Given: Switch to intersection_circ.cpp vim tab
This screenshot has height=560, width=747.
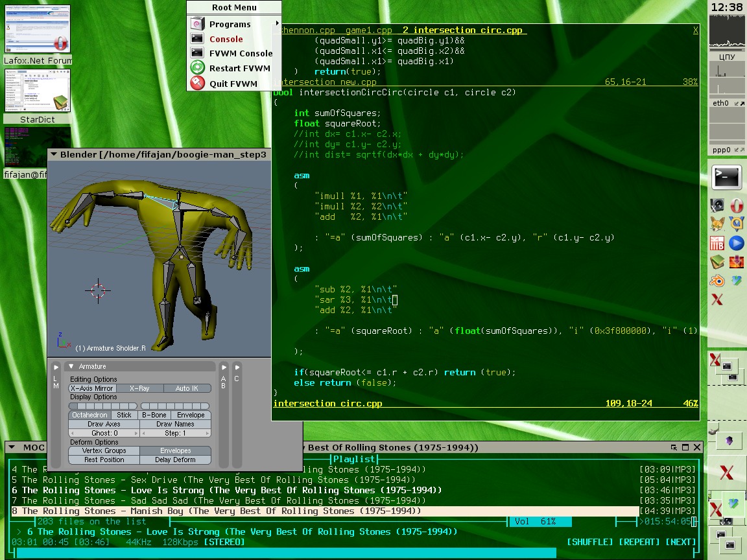Looking at the screenshot, I should coord(462,30).
